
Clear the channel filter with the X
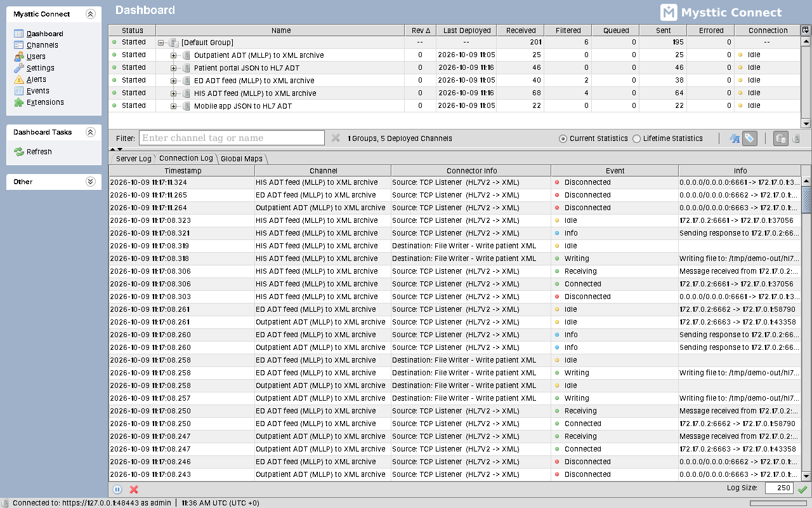pyautogui.click(x=336, y=138)
